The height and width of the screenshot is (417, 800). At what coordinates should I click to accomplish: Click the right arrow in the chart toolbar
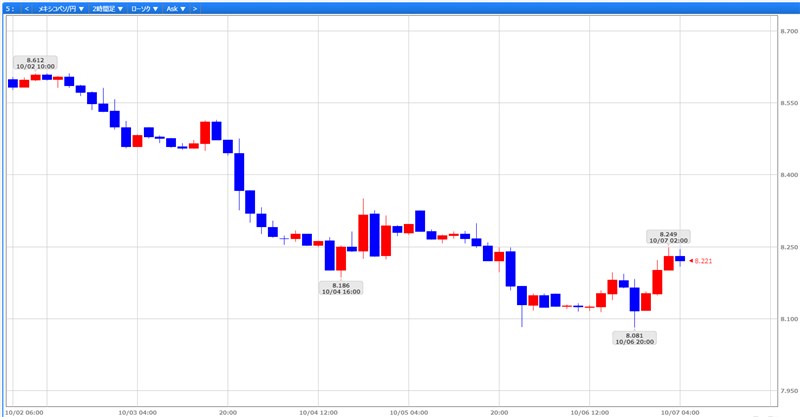pos(194,8)
